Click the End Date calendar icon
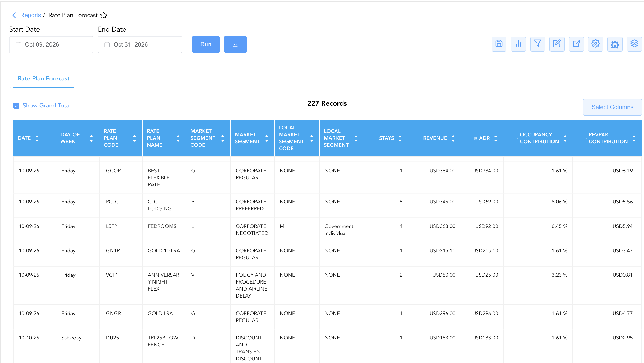Screen dimensions: 644x363 pos(107,45)
